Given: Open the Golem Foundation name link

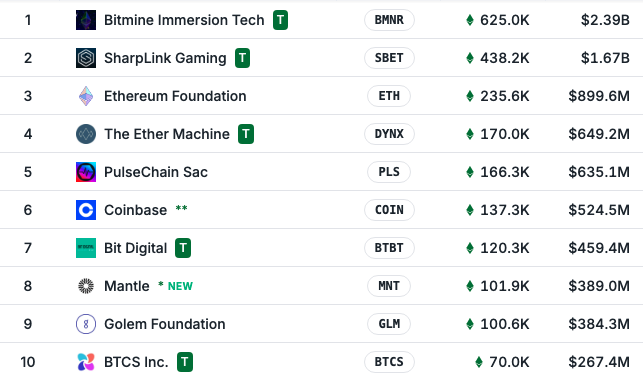Looking at the screenshot, I should pos(164,324).
